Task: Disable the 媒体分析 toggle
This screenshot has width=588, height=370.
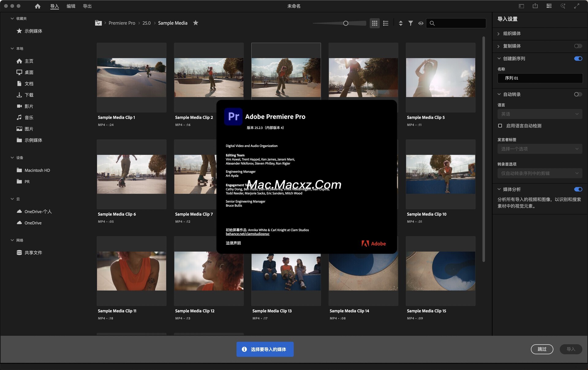Action: [x=578, y=189]
